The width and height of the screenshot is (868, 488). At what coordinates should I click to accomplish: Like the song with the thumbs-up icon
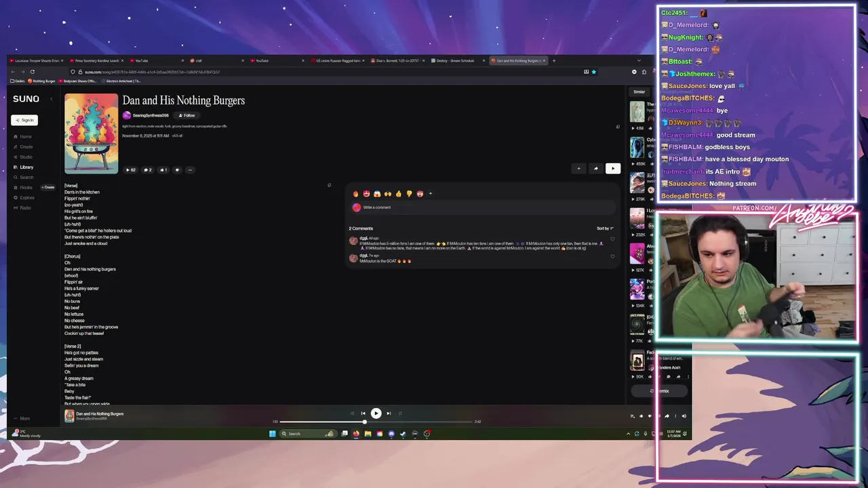click(163, 169)
